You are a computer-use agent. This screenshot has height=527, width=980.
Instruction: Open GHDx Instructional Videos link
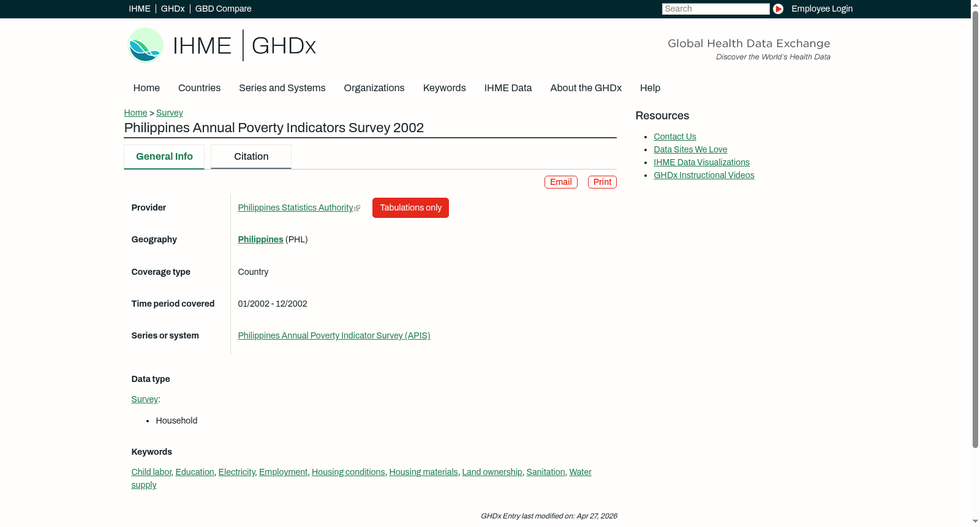(x=704, y=175)
